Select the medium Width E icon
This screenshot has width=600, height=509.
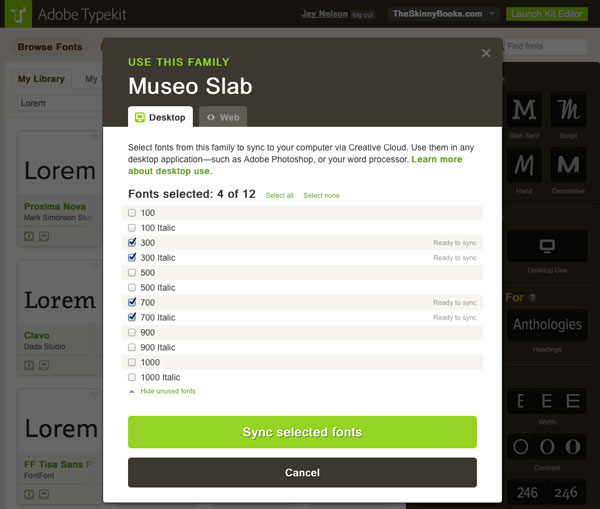tap(547, 401)
